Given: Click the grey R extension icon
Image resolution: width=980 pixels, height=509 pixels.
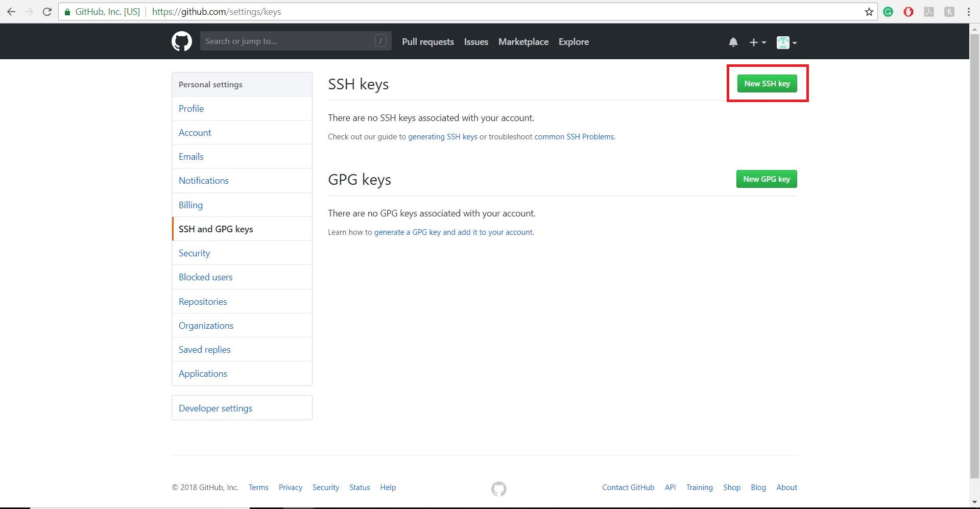Looking at the screenshot, I should coord(949,12).
